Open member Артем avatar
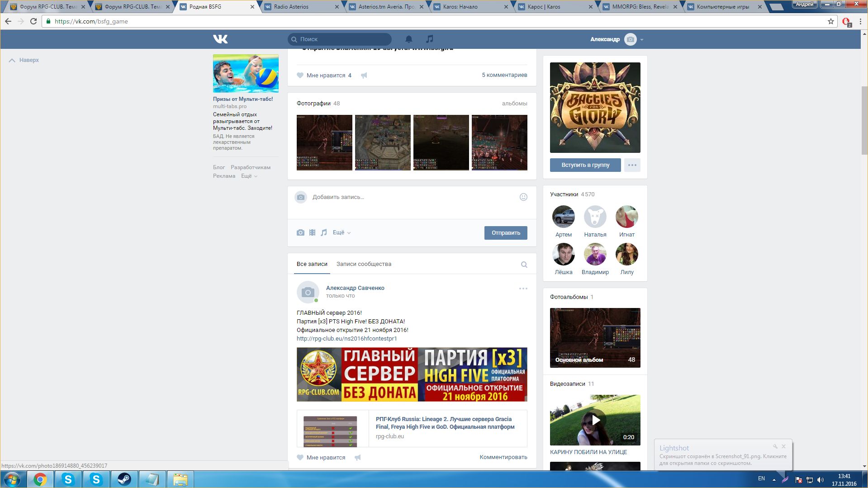 pyautogui.click(x=564, y=217)
